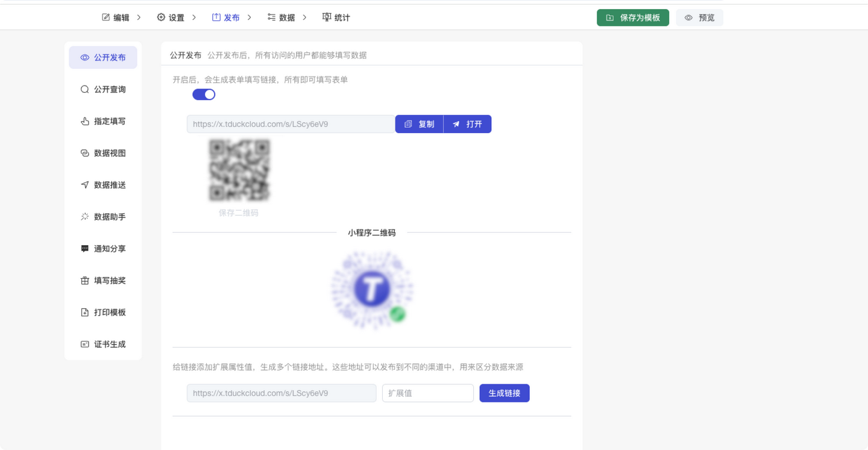Open 通知分享 in the sidebar

point(103,249)
